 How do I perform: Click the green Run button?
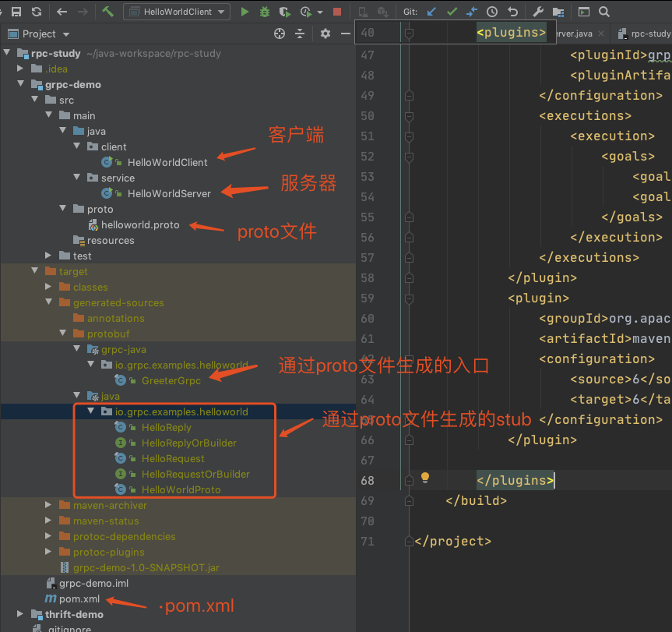[245, 12]
